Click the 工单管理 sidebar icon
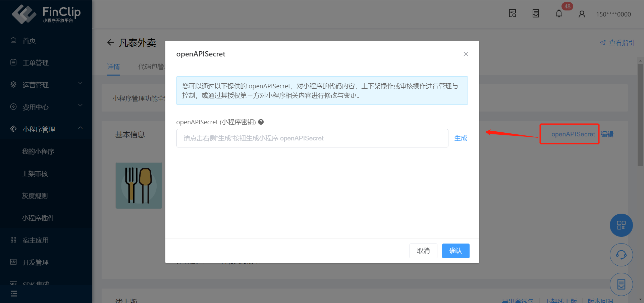The width and height of the screenshot is (644, 303). click(13, 62)
